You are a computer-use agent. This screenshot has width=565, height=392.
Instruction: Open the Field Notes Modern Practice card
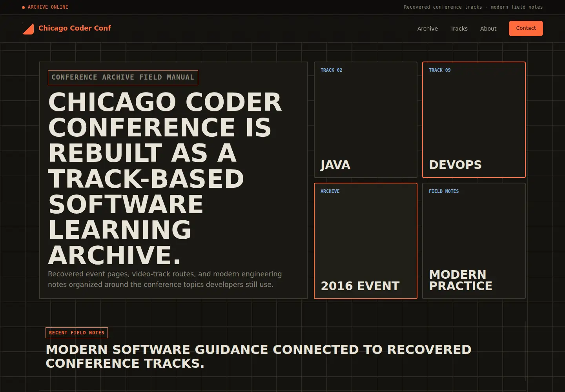(x=474, y=241)
